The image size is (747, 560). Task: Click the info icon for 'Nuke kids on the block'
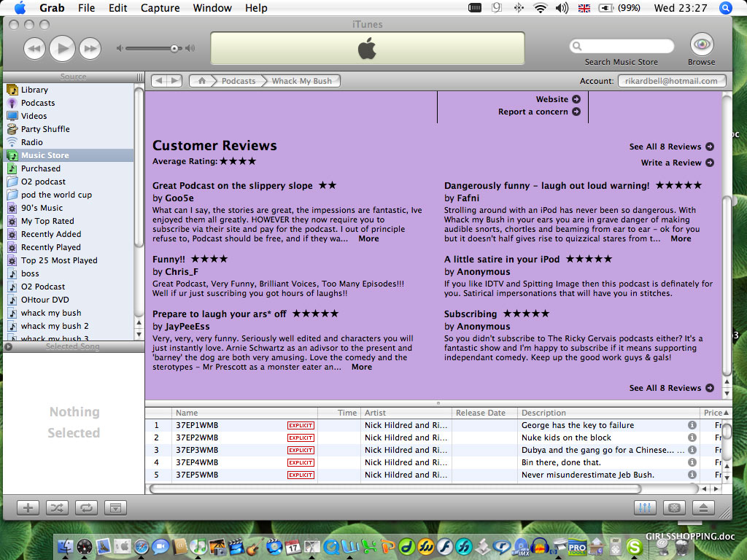click(x=692, y=437)
